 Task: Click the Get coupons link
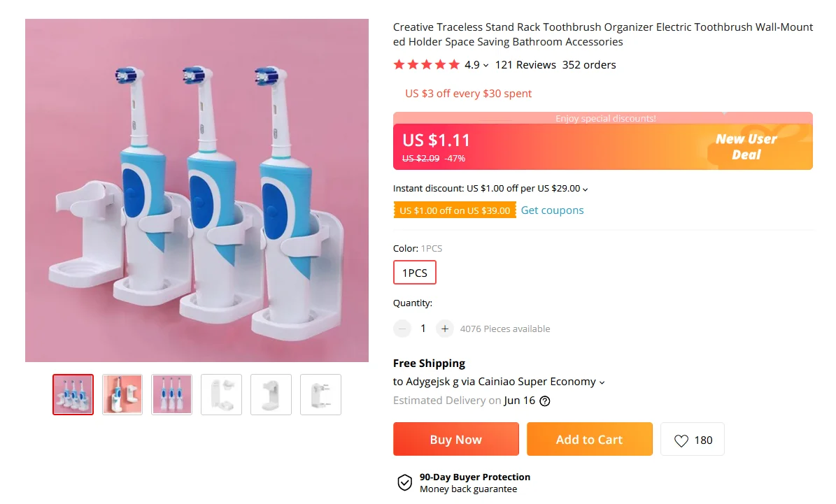[x=552, y=210]
